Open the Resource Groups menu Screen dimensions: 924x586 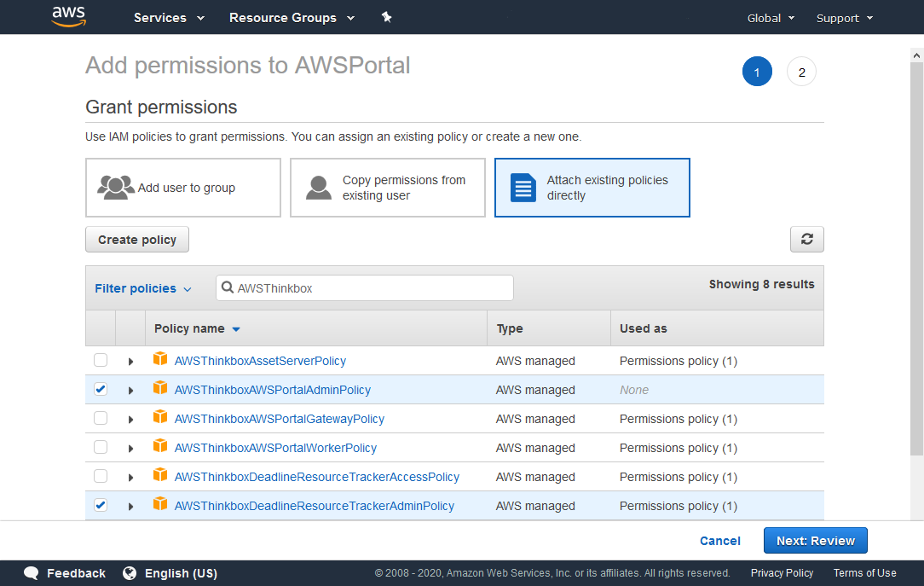click(x=292, y=18)
